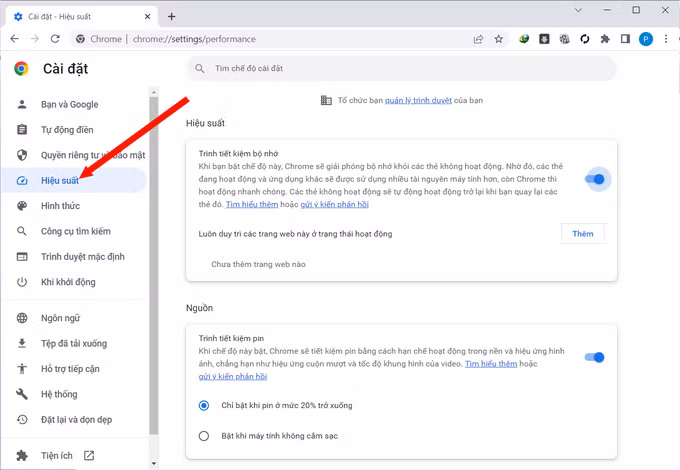The height and width of the screenshot is (470, 680).
Task: Toggle Trình tiết kiệm bộ nhớ switch
Action: pyautogui.click(x=595, y=179)
